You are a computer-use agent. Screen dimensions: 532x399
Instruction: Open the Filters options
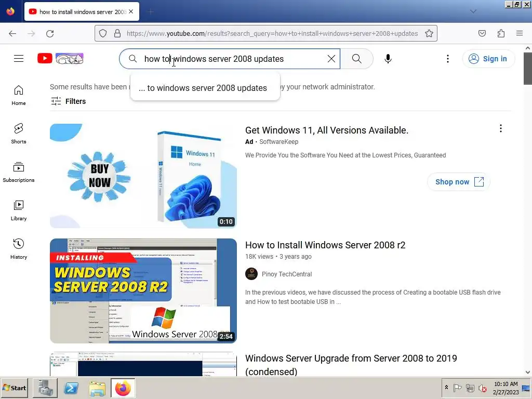(x=68, y=101)
